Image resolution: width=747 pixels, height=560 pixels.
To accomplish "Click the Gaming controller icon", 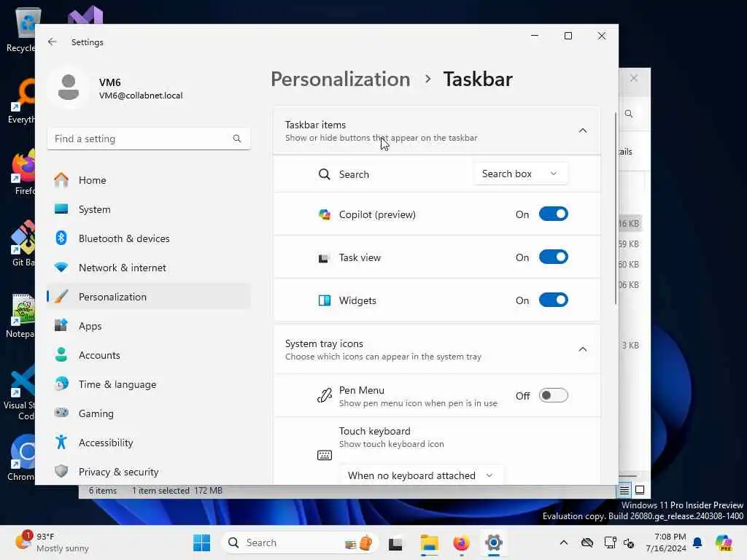I will (61, 413).
